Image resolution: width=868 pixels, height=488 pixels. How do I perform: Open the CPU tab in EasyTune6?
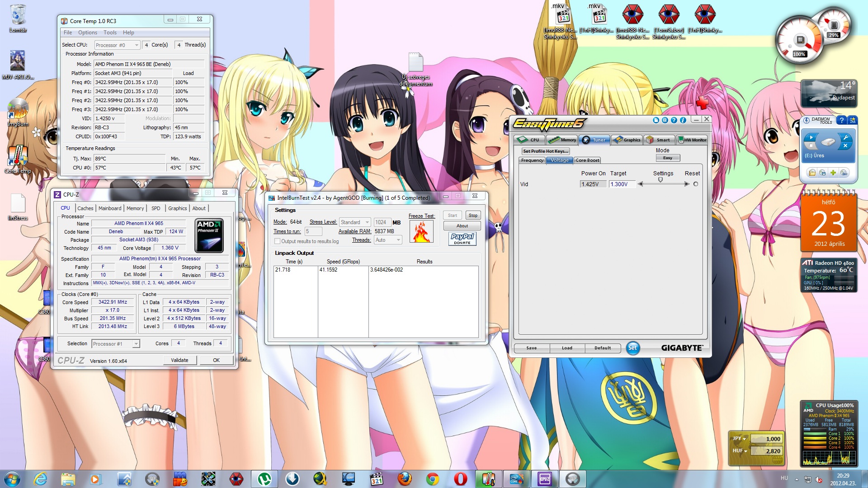[x=529, y=140]
